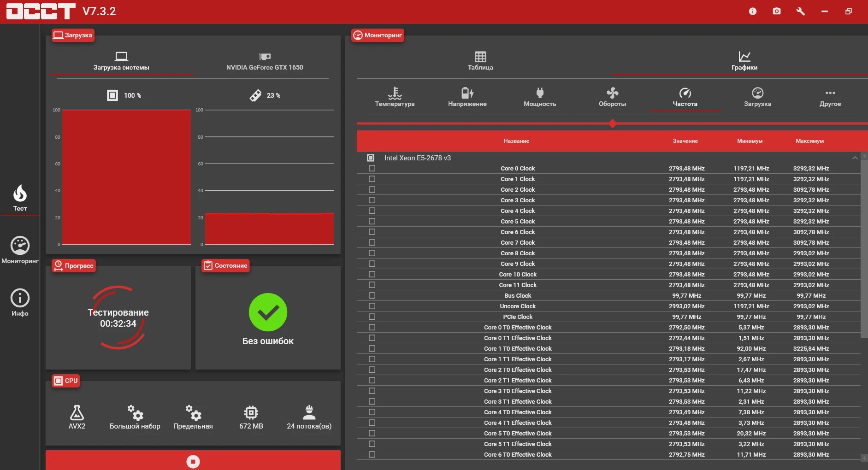Viewport: 868px width, 470px height.
Task: Click the red CPU usage graph
Action: point(126,177)
